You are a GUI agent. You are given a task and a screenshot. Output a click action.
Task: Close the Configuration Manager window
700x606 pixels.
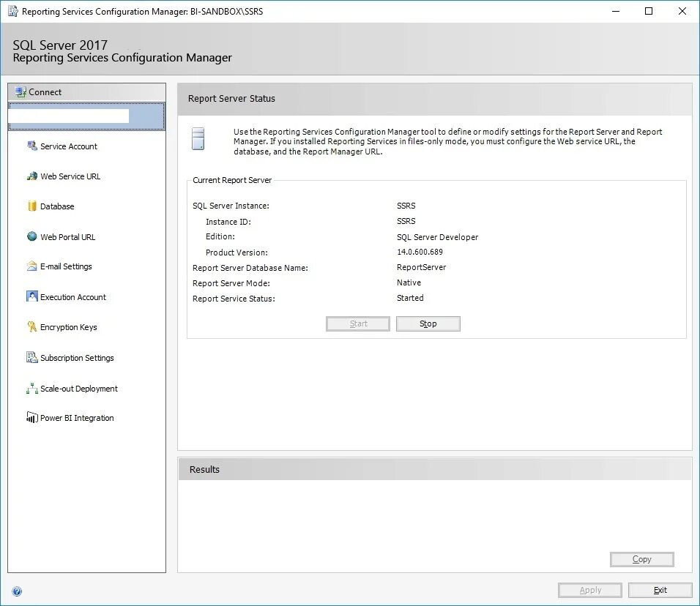coord(682,11)
